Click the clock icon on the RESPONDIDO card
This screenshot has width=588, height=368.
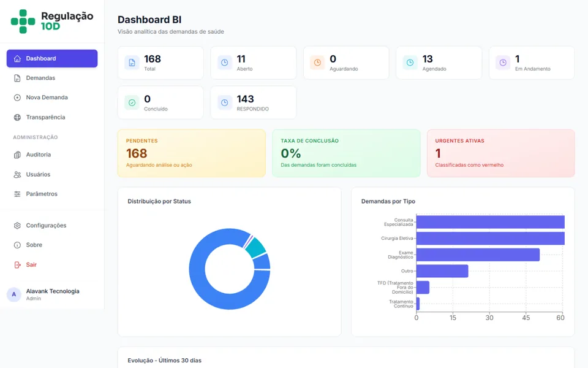(x=225, y=102)
